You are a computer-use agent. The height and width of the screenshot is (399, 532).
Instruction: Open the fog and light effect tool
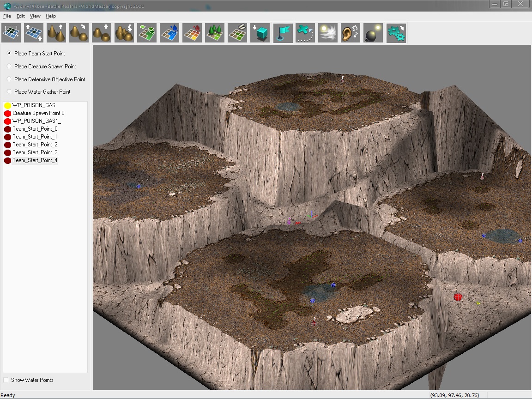328,33
